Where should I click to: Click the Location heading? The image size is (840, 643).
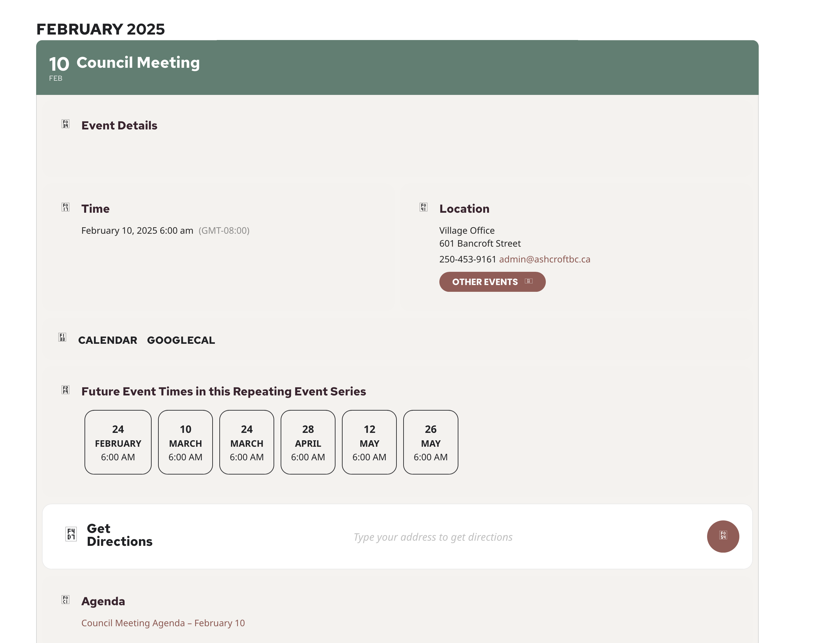point(465,208)
